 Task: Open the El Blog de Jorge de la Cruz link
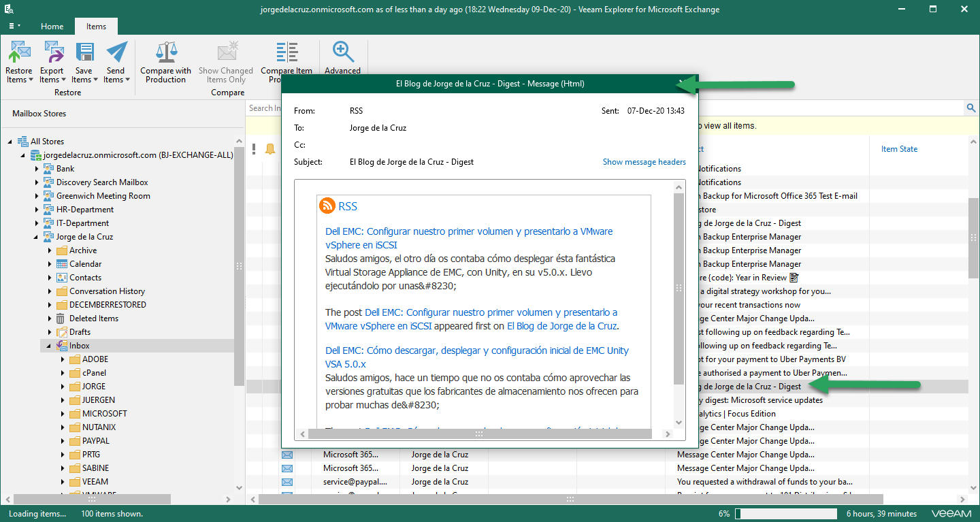click(x=561, y=326)
